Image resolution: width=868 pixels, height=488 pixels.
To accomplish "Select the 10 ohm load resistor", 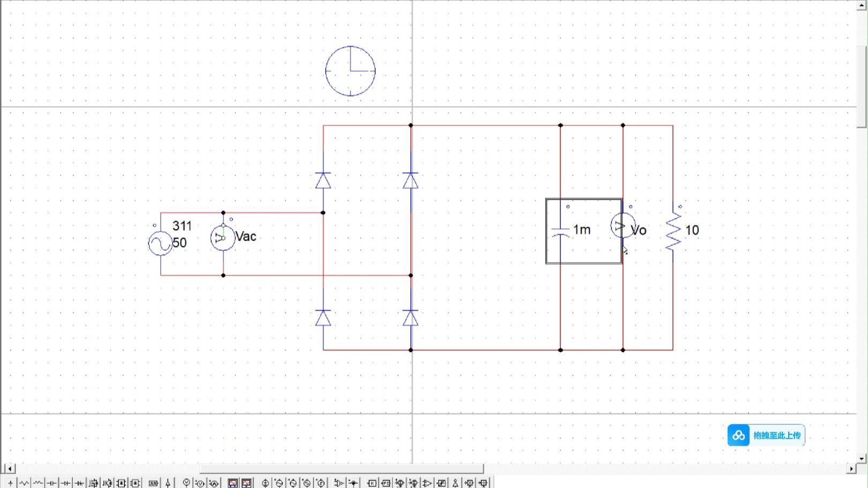I will (x=673, y=230).
